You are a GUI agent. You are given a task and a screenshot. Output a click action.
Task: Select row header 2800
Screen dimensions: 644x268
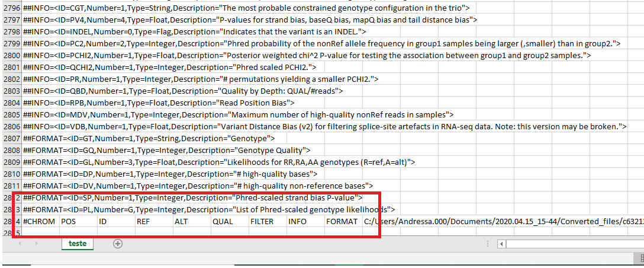pyautogui.click(x=11, y=55)
